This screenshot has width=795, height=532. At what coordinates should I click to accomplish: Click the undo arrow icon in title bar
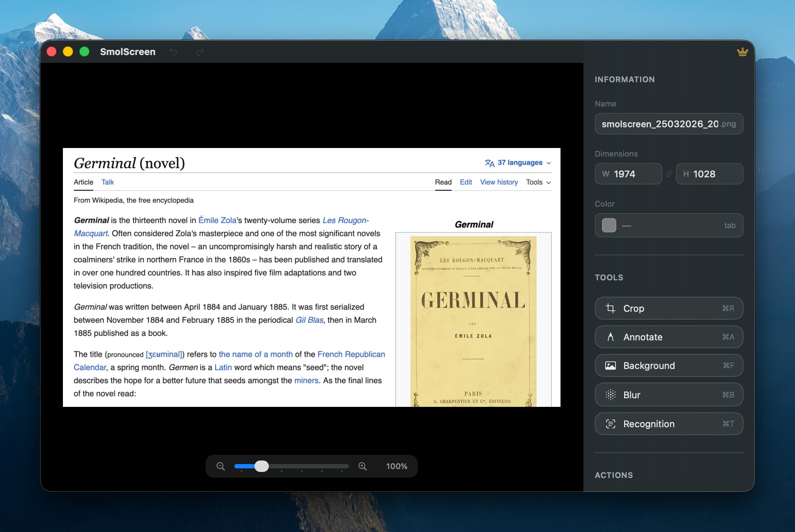pos(173,52)
